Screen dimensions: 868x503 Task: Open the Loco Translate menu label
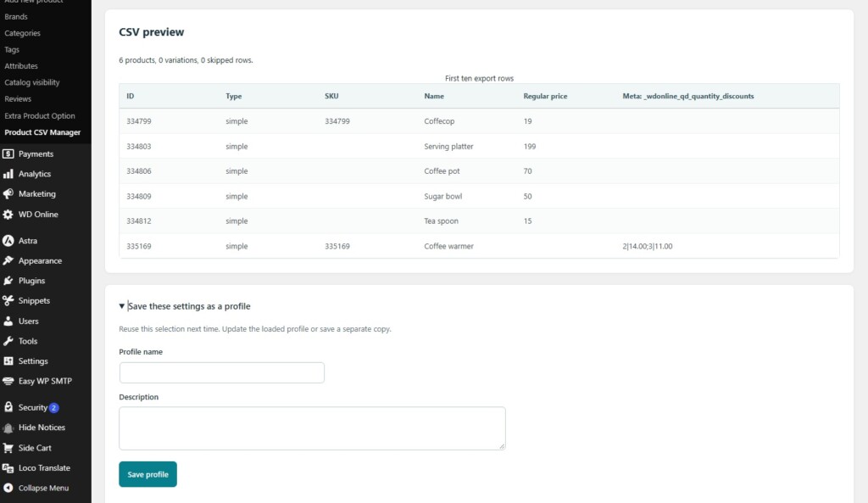pos(44,468)
